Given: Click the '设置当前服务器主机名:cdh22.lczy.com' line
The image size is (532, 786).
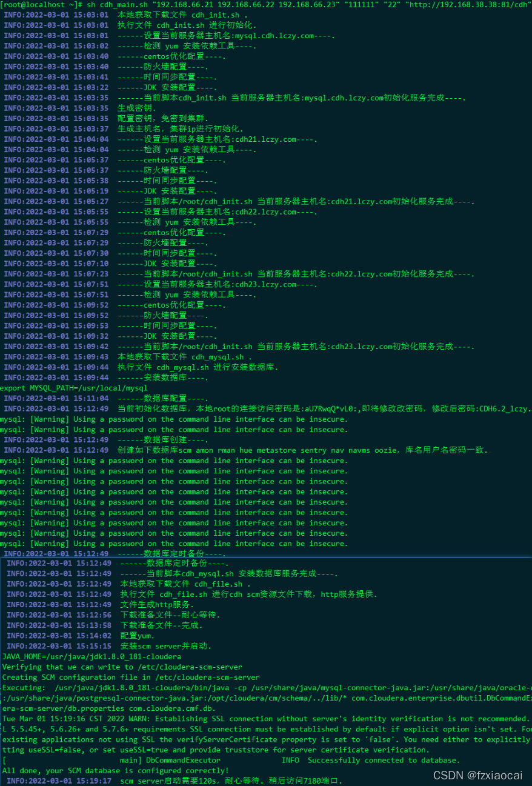Looking at the screenshot, I should 161,211.
